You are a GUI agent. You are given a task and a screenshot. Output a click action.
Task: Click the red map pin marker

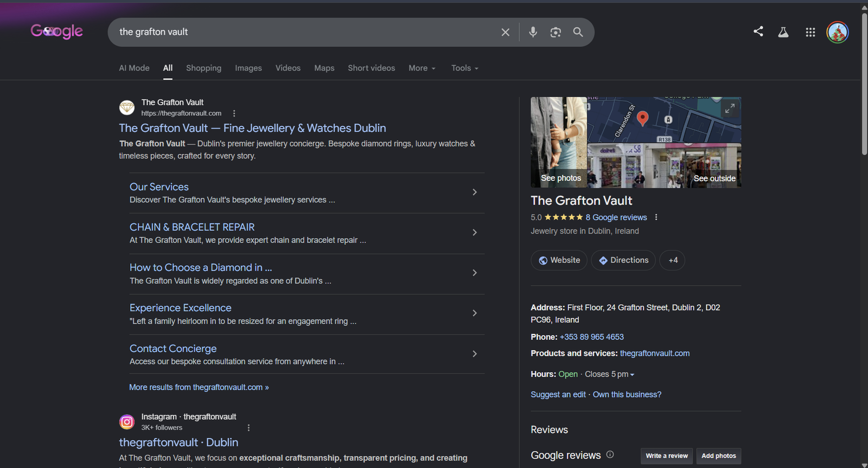(x=642, y=118)
